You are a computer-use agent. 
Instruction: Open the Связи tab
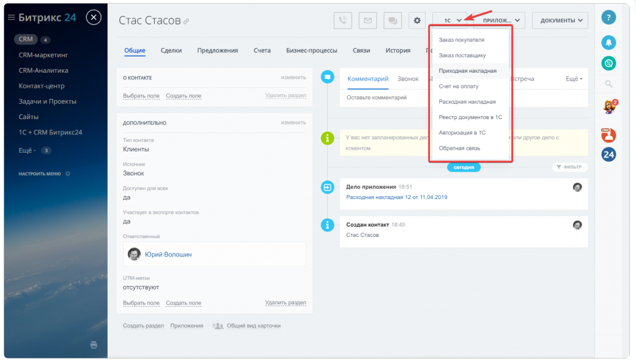361,50
